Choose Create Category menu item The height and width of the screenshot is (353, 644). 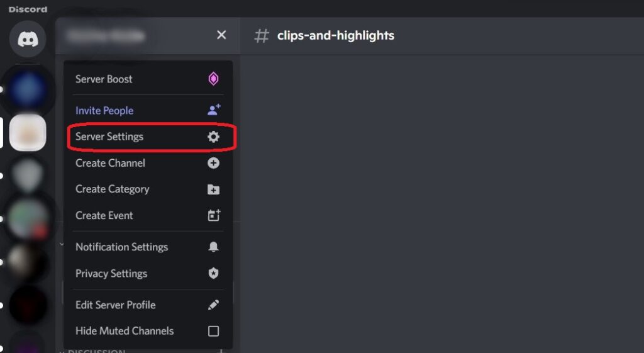[148, 189]
